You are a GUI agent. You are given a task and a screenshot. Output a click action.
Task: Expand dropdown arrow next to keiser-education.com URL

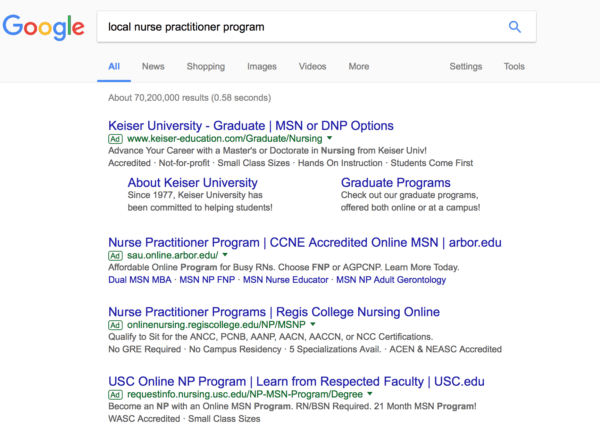pos(329,138)
